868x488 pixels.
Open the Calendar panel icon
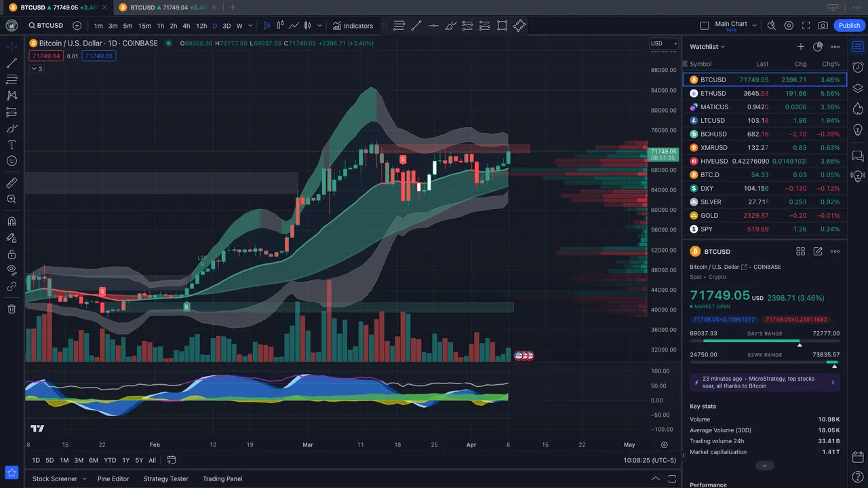(858, 457)
